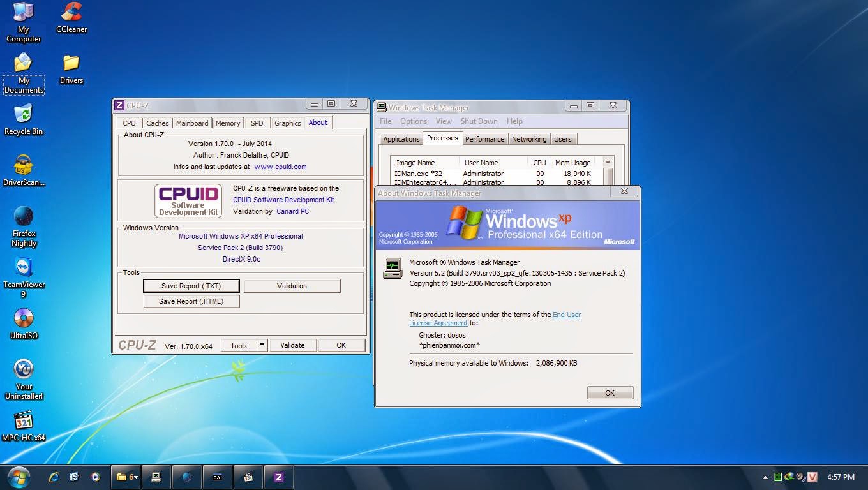Viewport: 868px width, 490px height.
Task: Show hidden system tray icons
Action: click(x=765, y=477)
